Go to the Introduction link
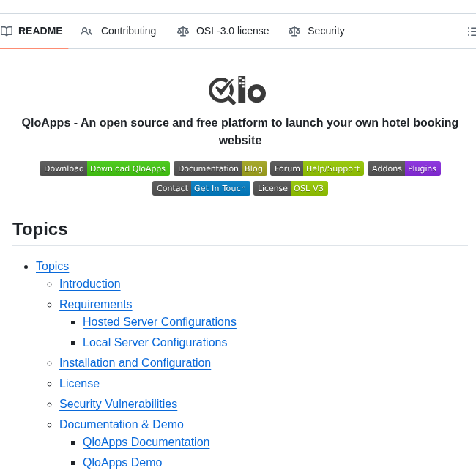Viewport: 476px width, 476px height. pyautogui.click(x=90, y=284)
